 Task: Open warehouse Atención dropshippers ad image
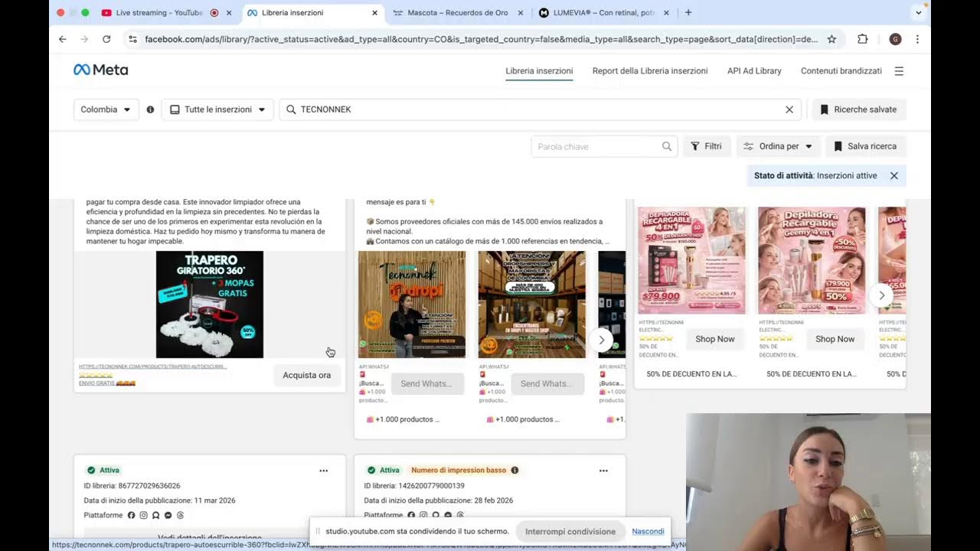pyautogui.click(x=532, y=305)
